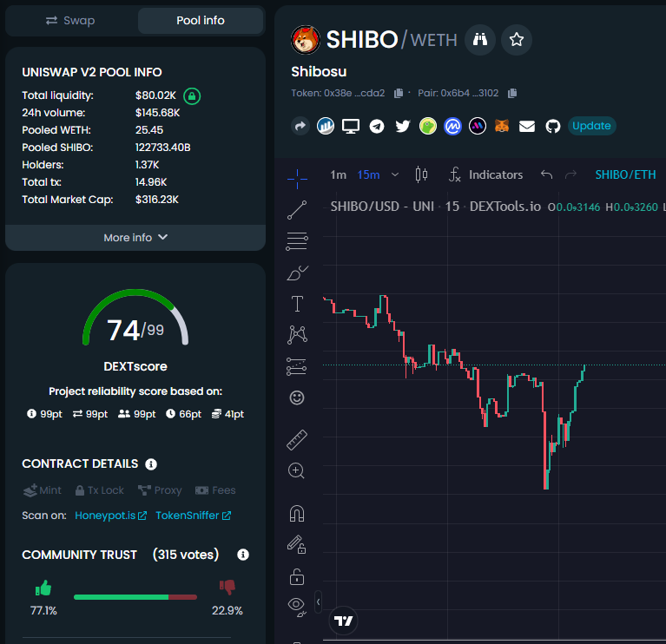Click the community trust vote bar
The width and height of the screenshot is (666, 644).
tap(135, 597)
